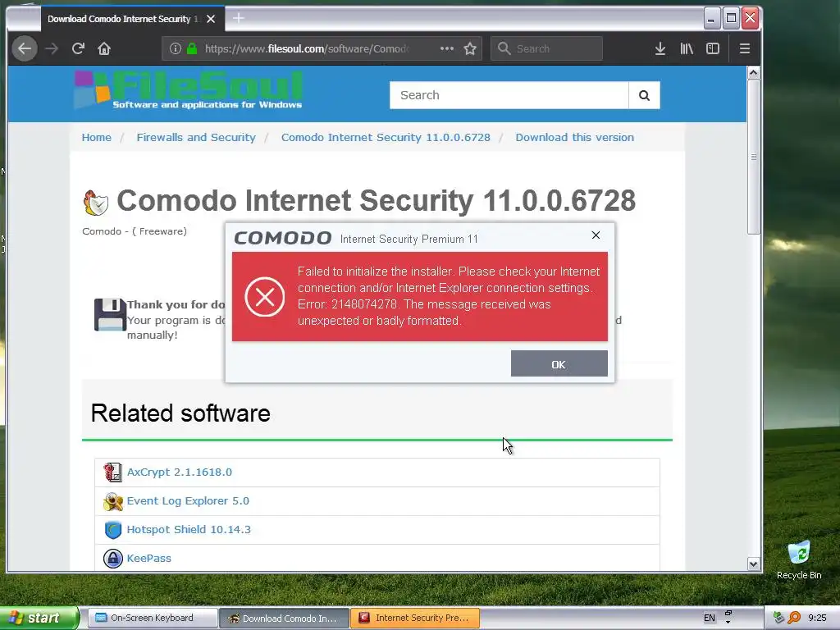This screenshot has width=840, height=630.
Task: Click the vertical scrollbar thumb
Action: [x=753, y=157]
